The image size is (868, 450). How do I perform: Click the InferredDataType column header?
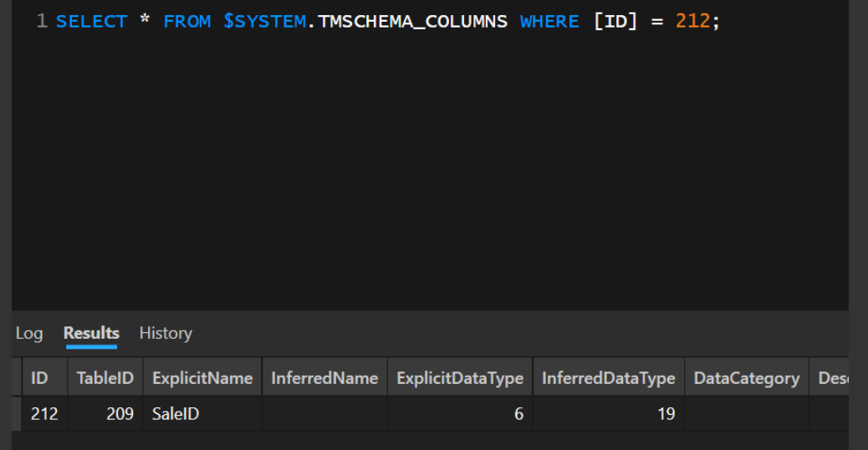(609, 378)
